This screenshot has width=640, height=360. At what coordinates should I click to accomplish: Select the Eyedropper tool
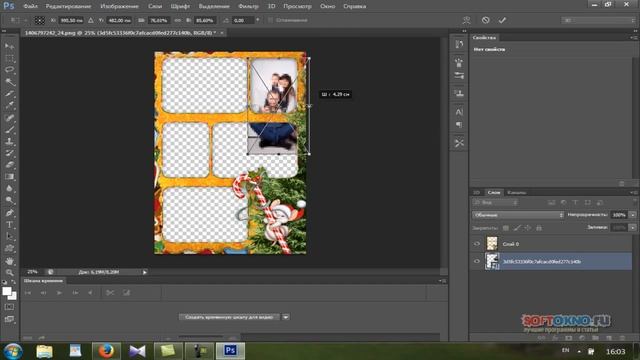tap(9, 105)
